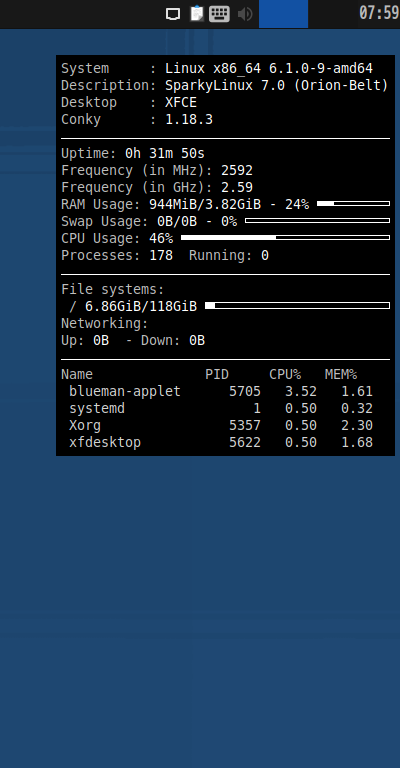This screenshot has height=768, width=400.
Task: Click the RAM Usage progress bar
Action: click(353, 203)
